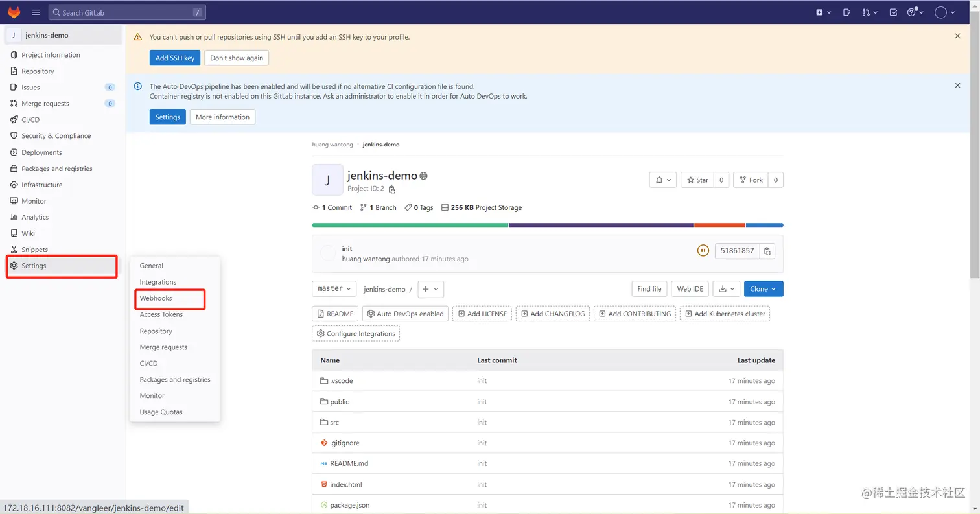The height and width of the screenshot is (514, 980).
Task: Open Wiki in the left sidebar
Action: pos(64,233)
